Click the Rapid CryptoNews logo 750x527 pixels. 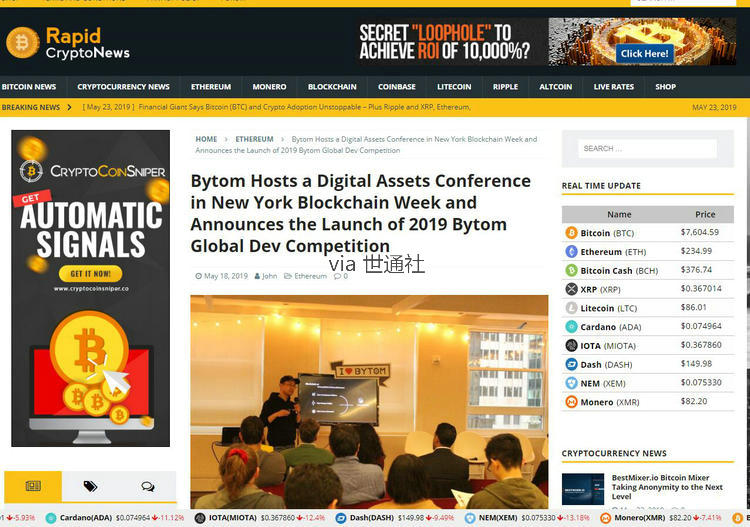coord(68,42)
